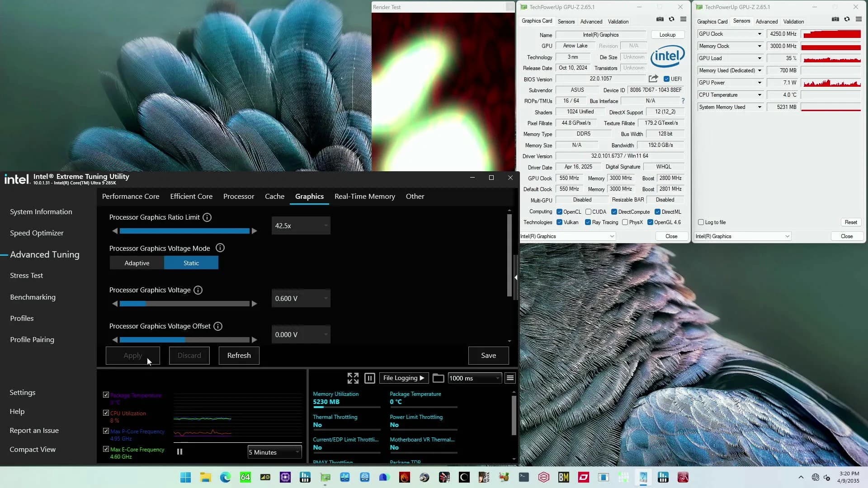
Task: Enable the CUDA checkbox
Action: coord(589,212)
